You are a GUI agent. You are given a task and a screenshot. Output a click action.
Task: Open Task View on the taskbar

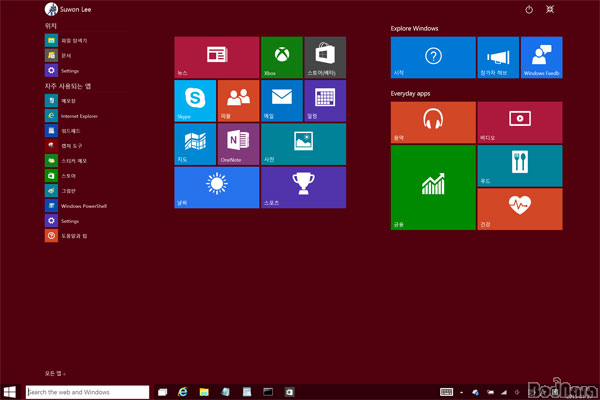(162, 392)
